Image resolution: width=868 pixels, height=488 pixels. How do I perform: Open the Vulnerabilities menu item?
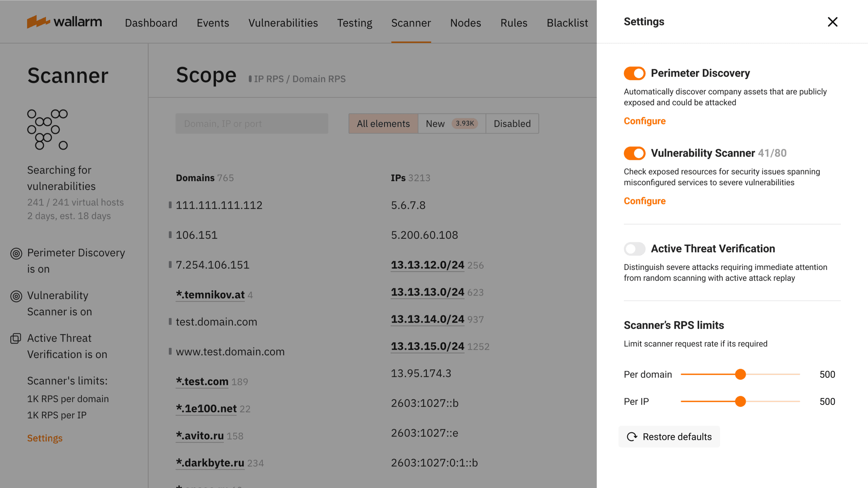pos(283,23)
